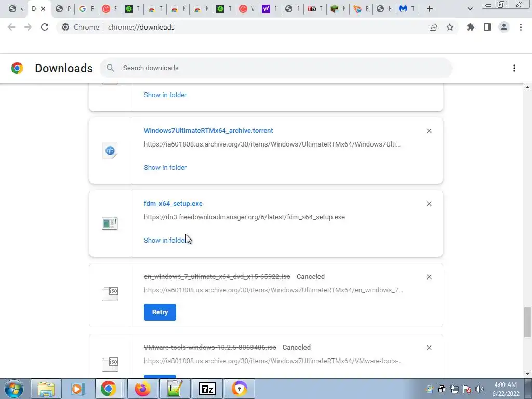532x399 pixels.
Task: Bookmark this page with the star icon
Action: (x=450, y=27)
